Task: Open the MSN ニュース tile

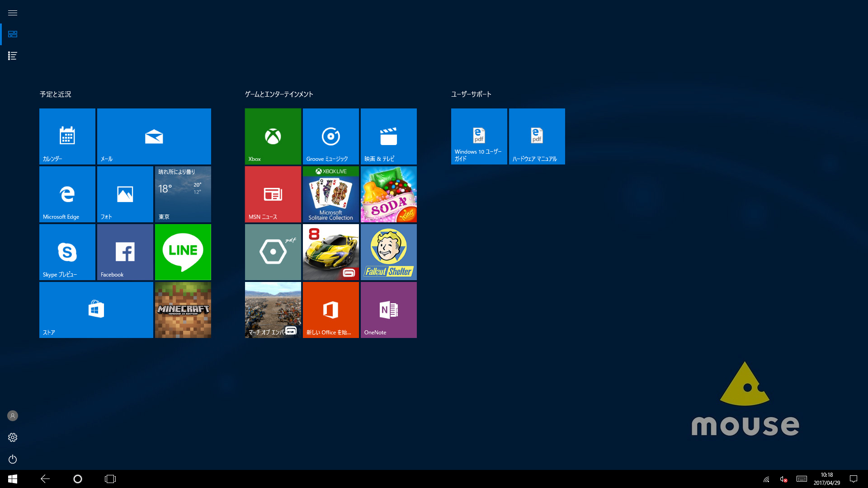Action: (x=273, y=194)
